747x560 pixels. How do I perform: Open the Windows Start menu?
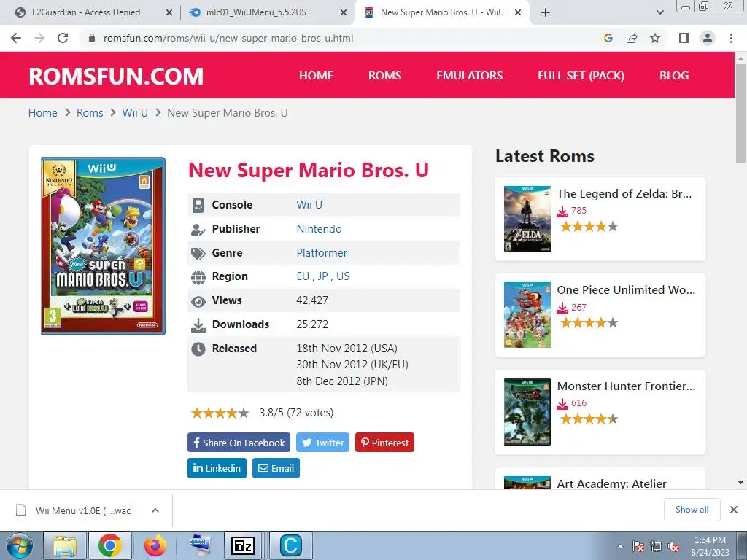(20, 545)
